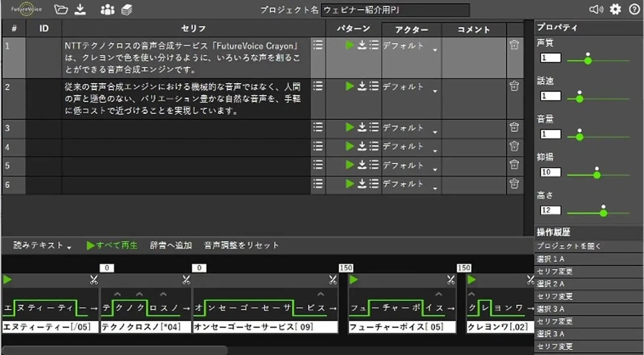644x355 pixels.
Task: Play the クレヨンワ phrase segment
Action: tap(472, 279)
